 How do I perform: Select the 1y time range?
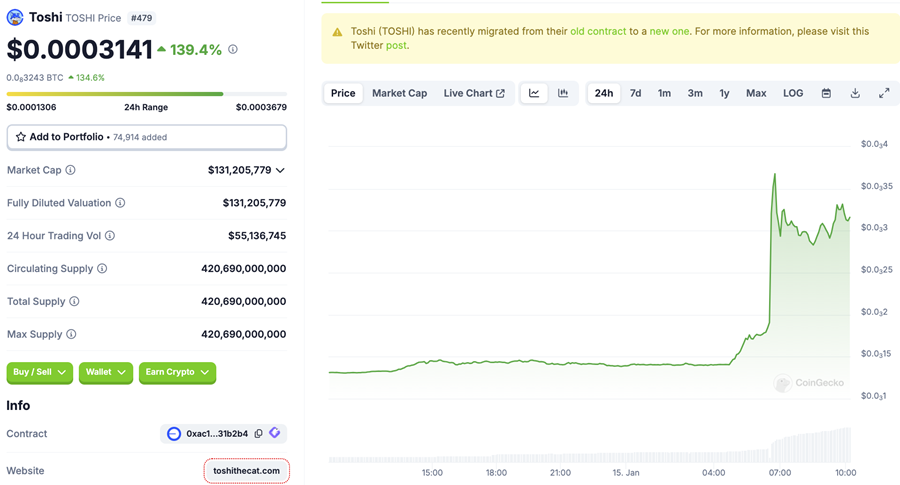724,93
